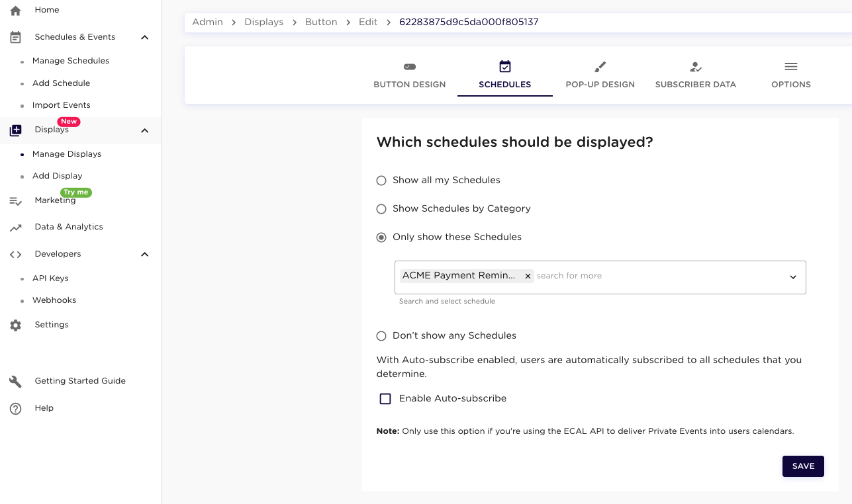Select Show Schedules by Category option
The image size is (852, 504).
(x=381, y=209)
